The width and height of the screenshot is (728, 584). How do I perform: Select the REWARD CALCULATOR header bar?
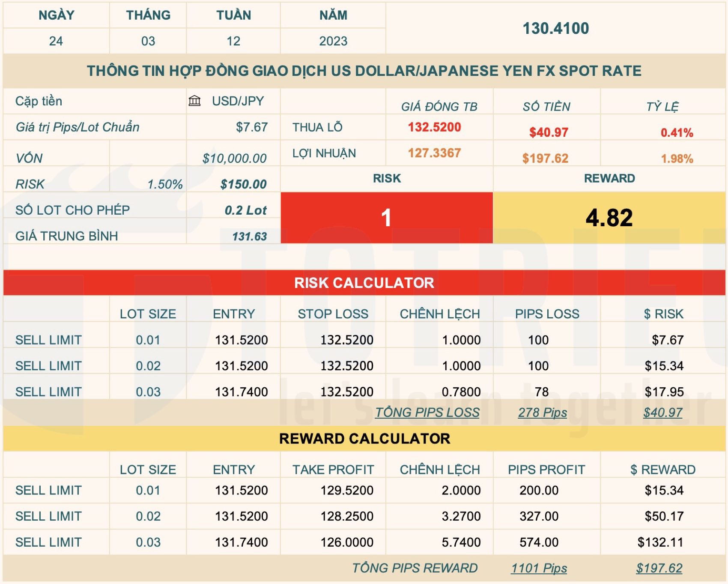click(x=364, y=438)
